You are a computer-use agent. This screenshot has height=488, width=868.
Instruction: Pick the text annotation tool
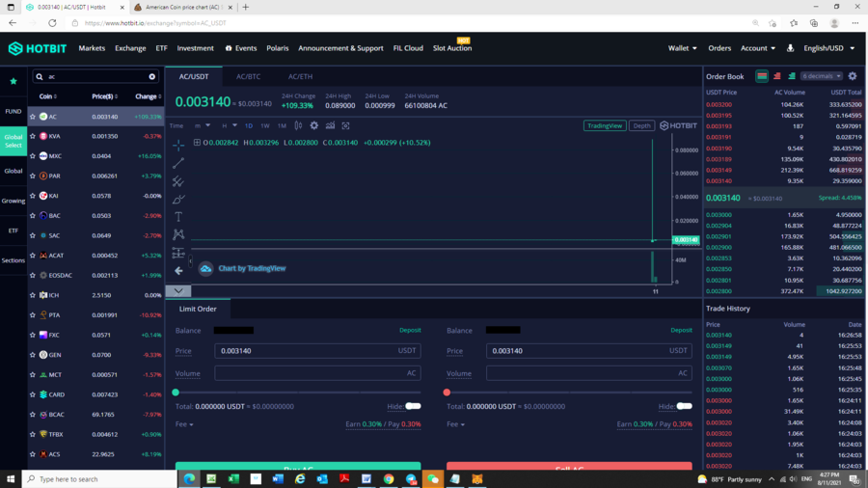point(178,217)
